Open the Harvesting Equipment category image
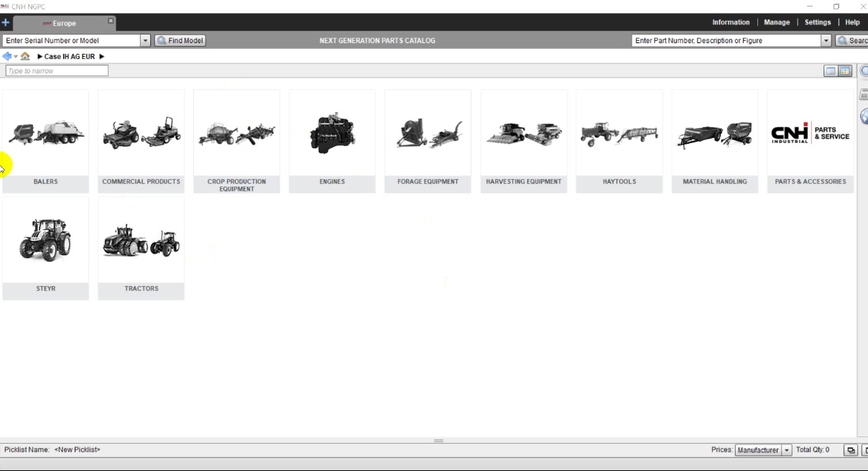This screenshot has width=868, height=471. pyautogui.click(x=524, y=133)
